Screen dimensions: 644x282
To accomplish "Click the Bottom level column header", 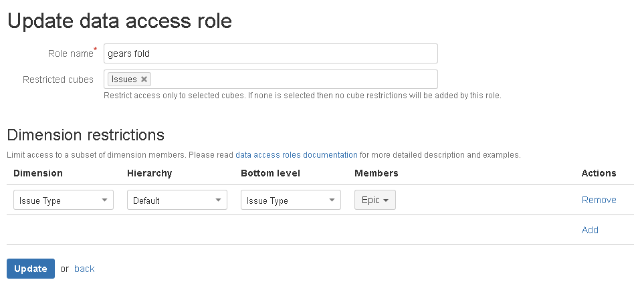I will point(270,173).
